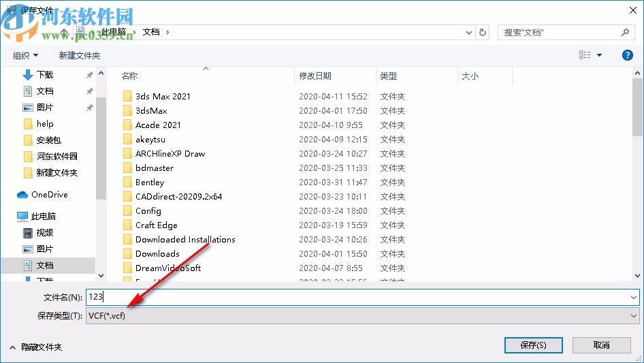Expand breadcrumb chevron after 文档
Viewport: 644px width, 363px height.
[167, 32]
